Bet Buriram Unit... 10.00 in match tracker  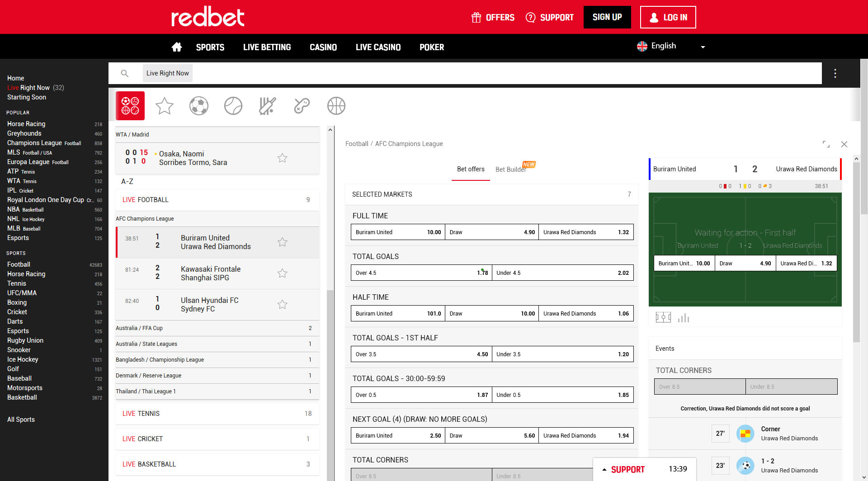click(x=684, y=264)
